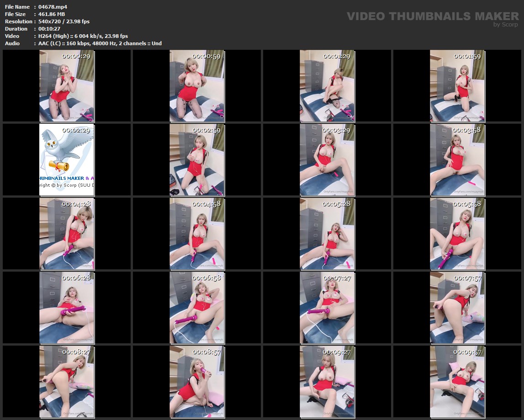Click the frame timestamped 00:05:28
The image size is (524, 420).
click(x=327, y=233)
